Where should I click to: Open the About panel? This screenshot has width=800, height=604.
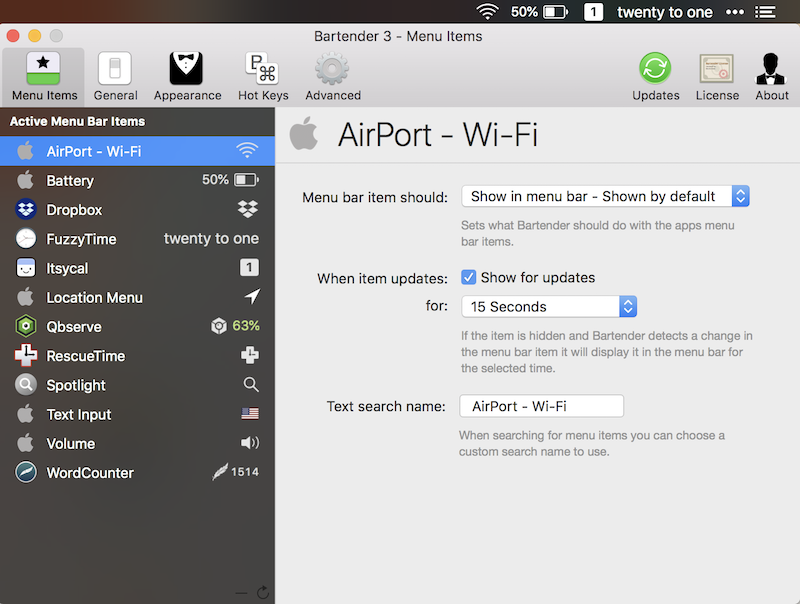click(x=771, y=75)
